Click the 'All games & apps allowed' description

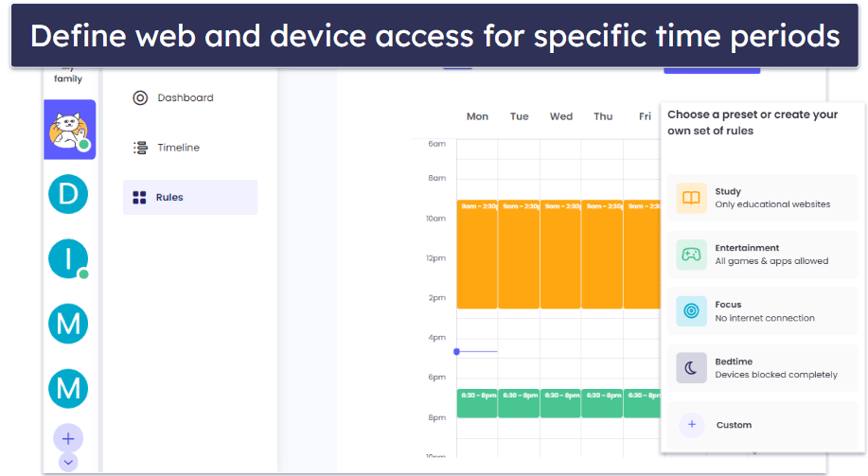tap(771, 261)
